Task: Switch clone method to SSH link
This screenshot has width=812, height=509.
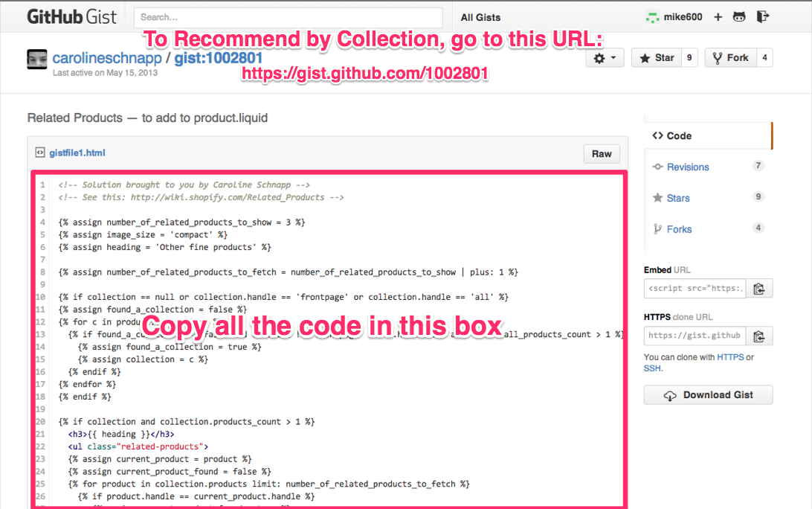Action: pyautogui.click(x=653, y=368)
